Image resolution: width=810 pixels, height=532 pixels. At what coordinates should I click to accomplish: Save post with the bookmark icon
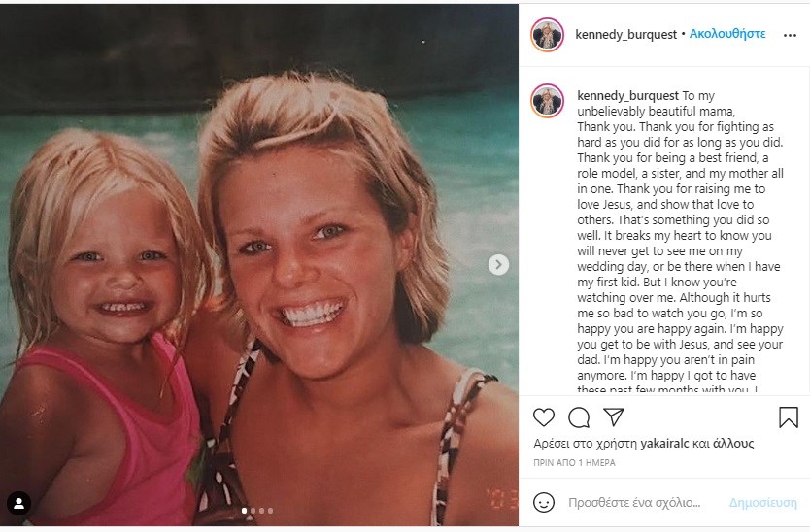click(789, 417)
